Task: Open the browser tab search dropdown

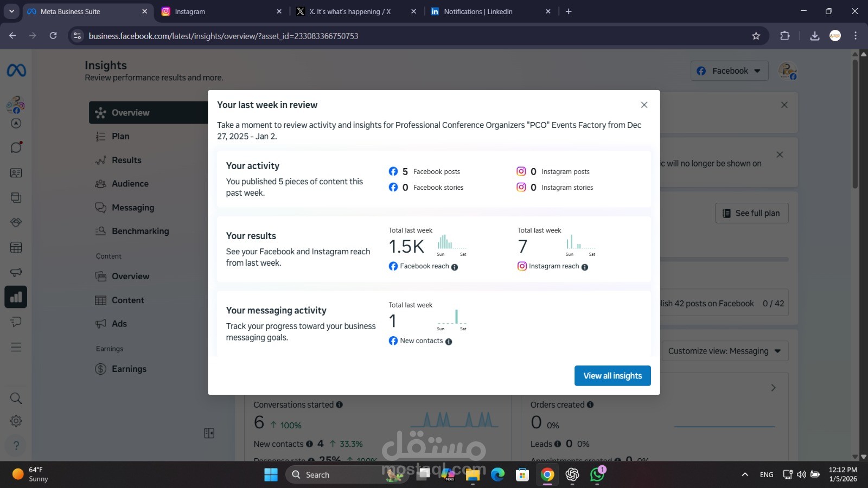Action: tap(11, 11)
